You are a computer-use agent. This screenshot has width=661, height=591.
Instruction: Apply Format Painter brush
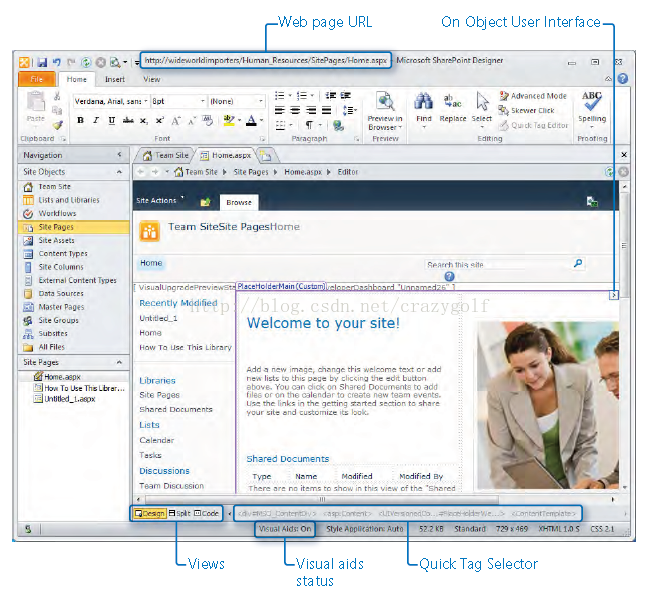pyautogui.click(x=58, y=125)
